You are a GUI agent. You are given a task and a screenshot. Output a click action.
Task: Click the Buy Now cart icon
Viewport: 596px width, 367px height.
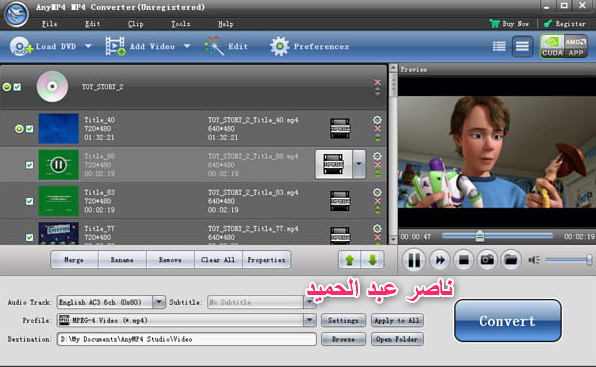(x=495, y=24)
